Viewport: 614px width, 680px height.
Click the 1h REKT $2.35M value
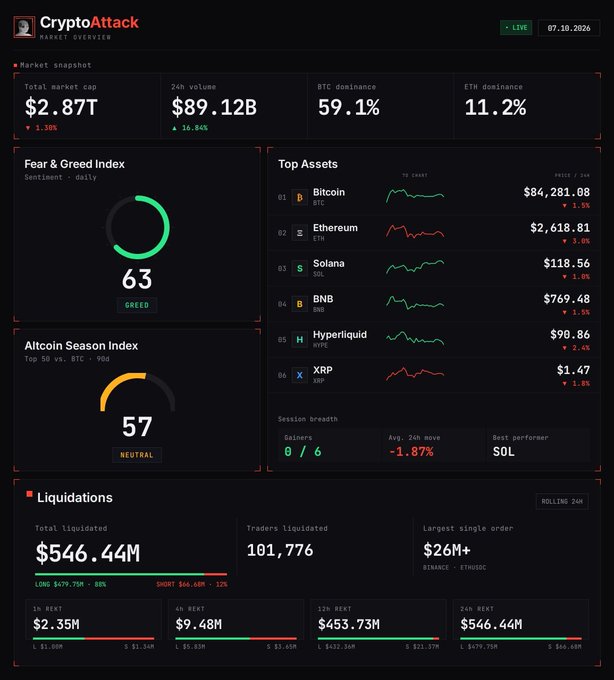56,624
